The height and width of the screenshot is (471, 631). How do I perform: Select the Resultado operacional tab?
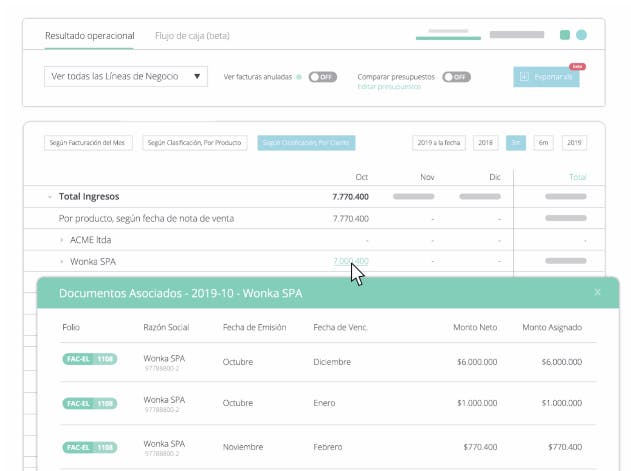click(90, 36)
